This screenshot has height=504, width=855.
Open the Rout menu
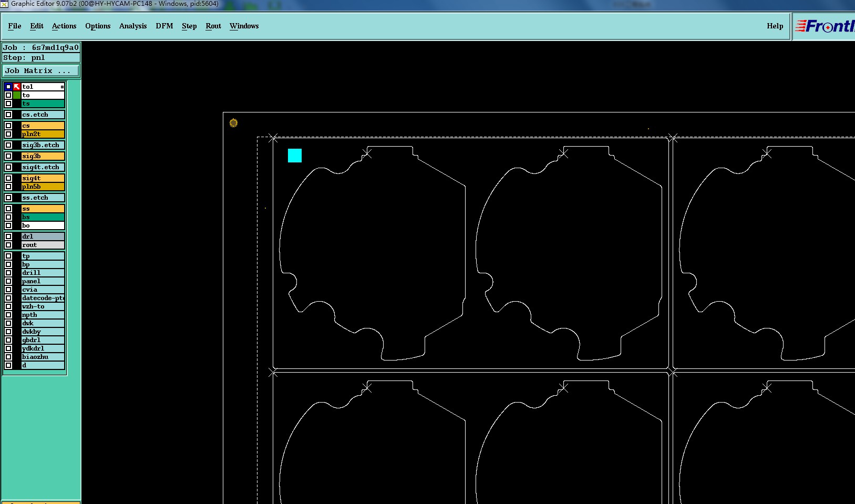pos(213,26)
